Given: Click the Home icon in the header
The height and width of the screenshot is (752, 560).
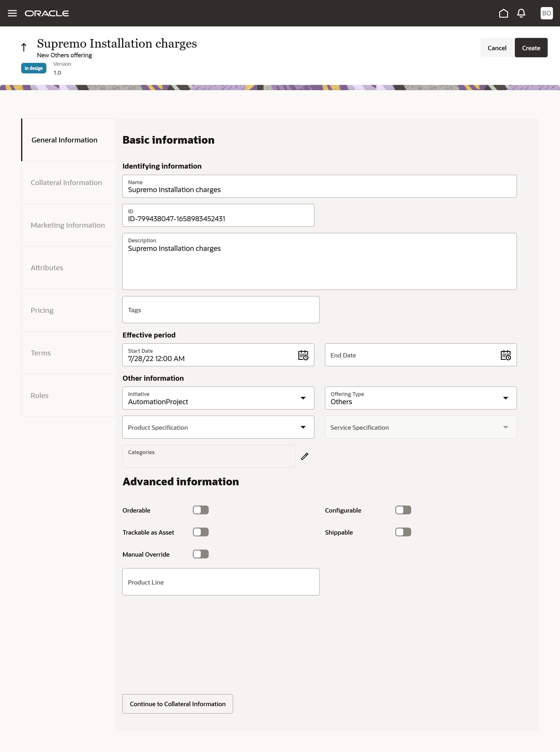Looking at the screenshot, I should pos(504,13).
